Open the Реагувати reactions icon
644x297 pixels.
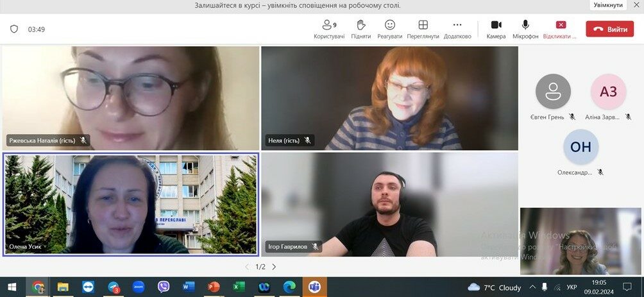(389, 28)
